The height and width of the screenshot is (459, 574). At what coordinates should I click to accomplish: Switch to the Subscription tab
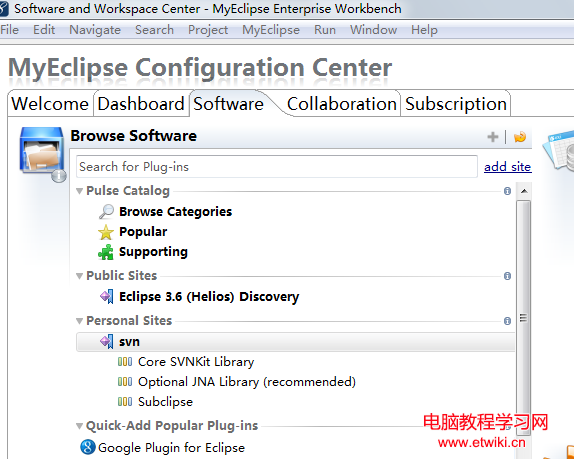click(x=456, y=104)
